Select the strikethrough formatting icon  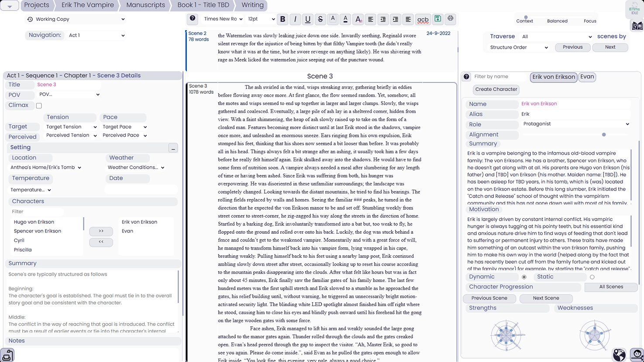[x=320, y=19]
